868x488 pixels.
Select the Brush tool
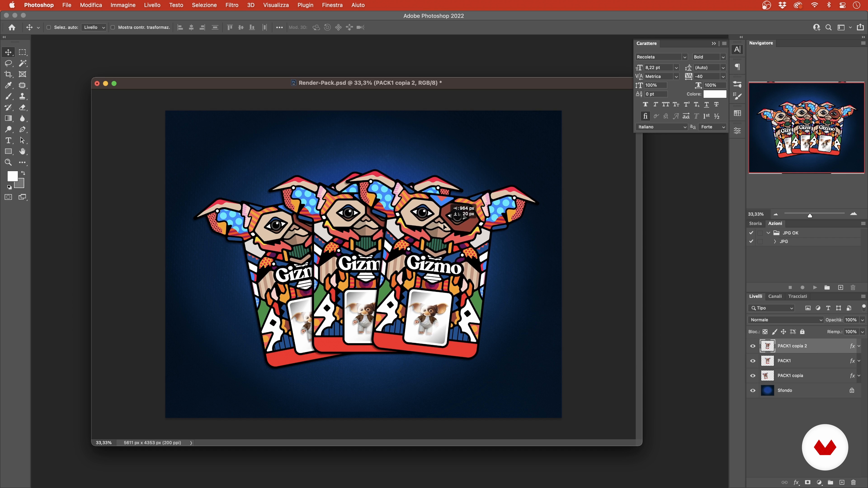pyautogui.click(x=8, y=96)
